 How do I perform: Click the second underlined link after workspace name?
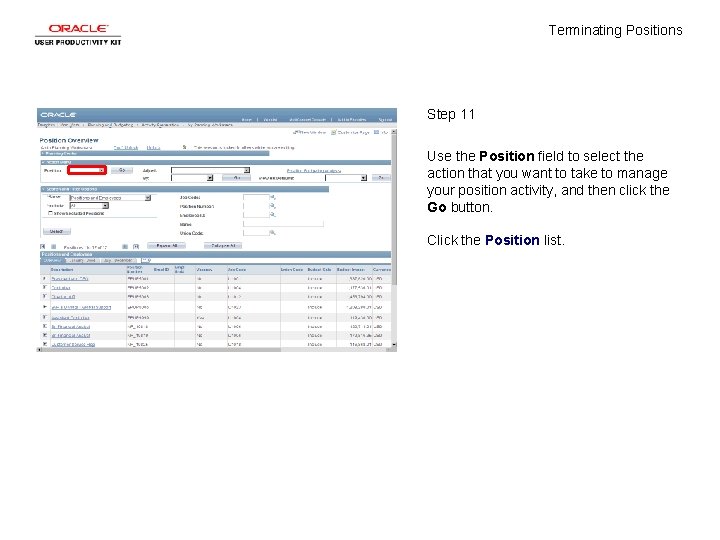(153, 147)
